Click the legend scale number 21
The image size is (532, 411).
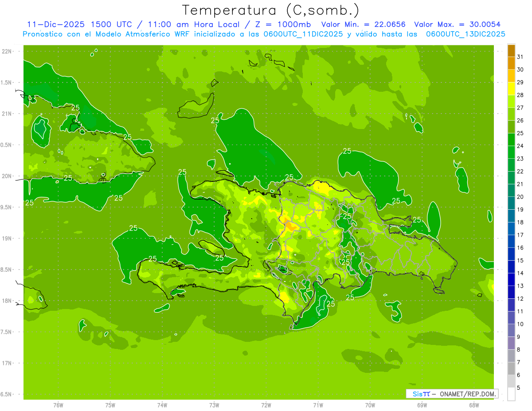point(520,184)
